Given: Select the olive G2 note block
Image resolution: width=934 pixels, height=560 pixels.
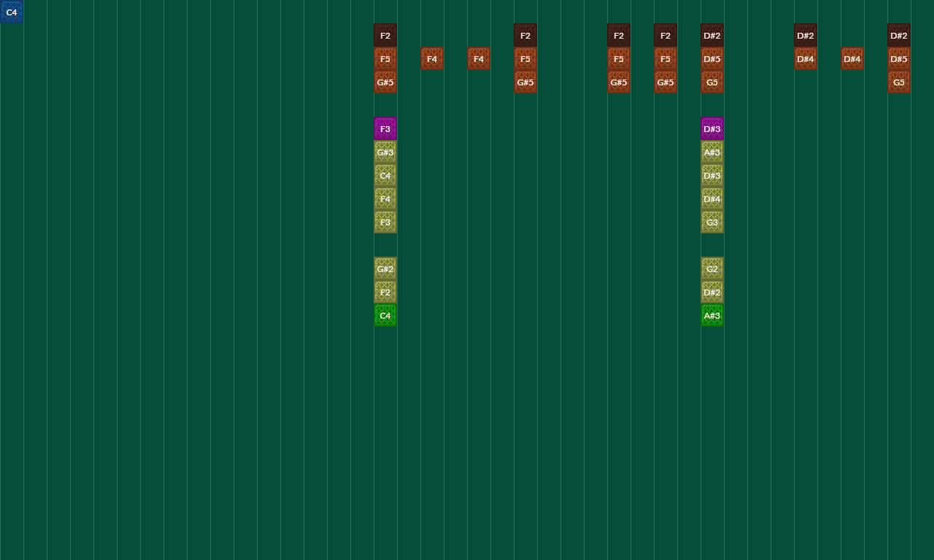Looking at the screenshot, I should coord(712,269).
